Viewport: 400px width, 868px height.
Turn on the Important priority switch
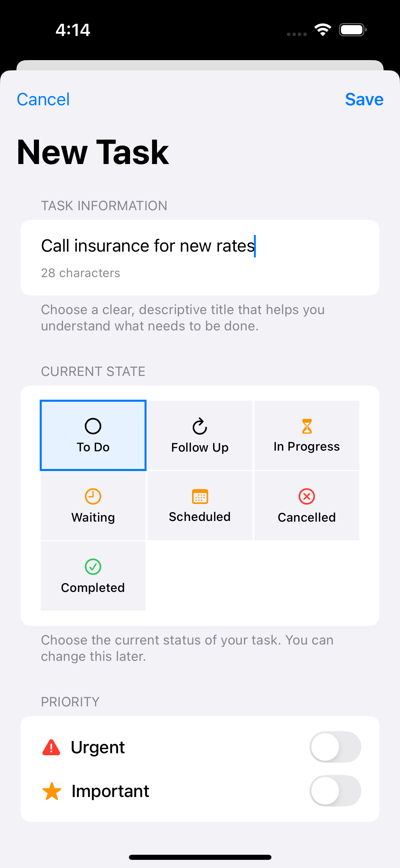pos(335,791)
